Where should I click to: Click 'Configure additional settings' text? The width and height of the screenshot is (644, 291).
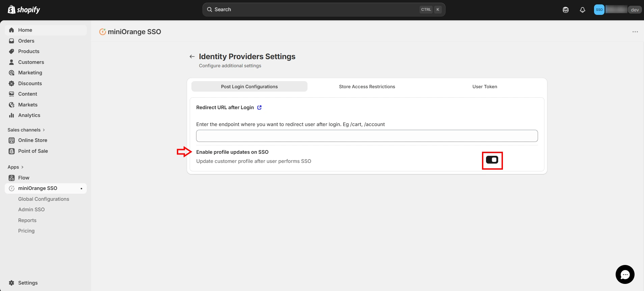(230, 66)
